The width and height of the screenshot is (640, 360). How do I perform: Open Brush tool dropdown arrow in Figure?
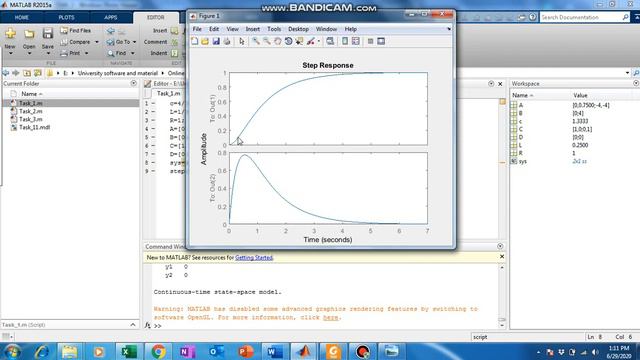click(x=319, y=41)
